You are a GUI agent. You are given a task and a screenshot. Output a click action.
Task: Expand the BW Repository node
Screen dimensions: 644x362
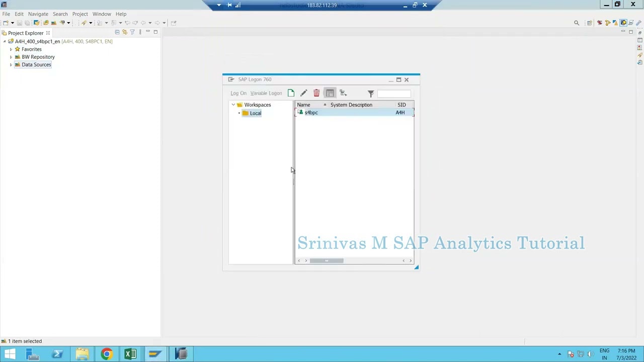pos(11,57)
